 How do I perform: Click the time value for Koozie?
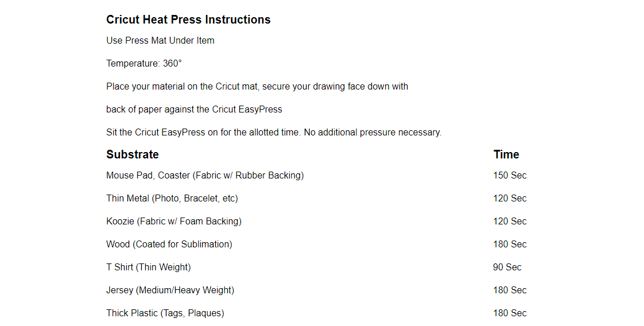pos(510,222)
